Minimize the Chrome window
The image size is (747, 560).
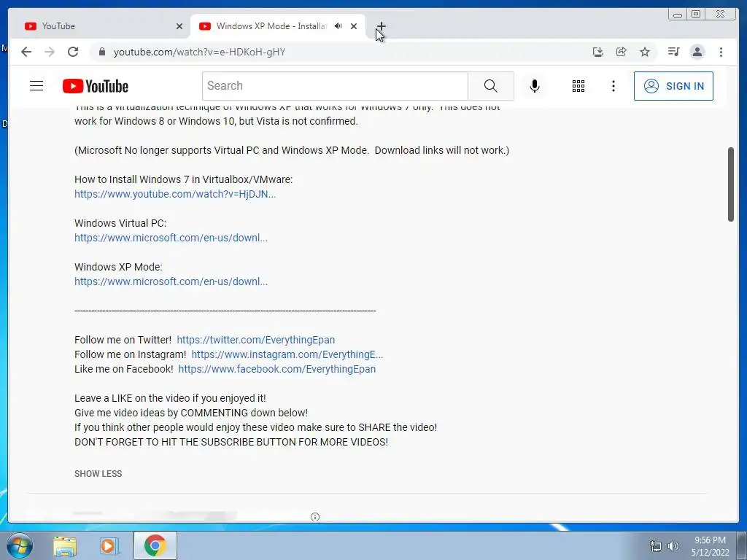pyautogui.click(x=678, y=15)
